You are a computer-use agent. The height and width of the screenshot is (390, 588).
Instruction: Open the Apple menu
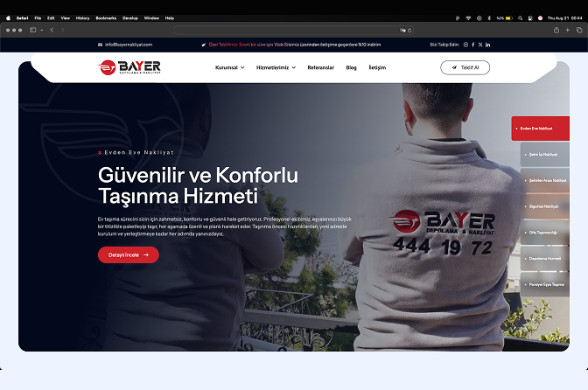(x=8, y=18)
